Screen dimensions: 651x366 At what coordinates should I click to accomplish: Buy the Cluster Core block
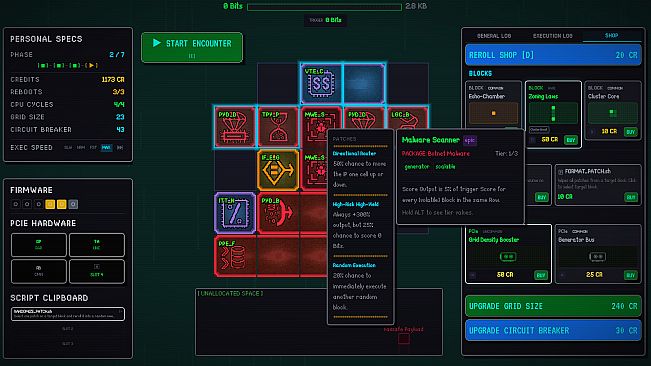(x=631, y=132)
